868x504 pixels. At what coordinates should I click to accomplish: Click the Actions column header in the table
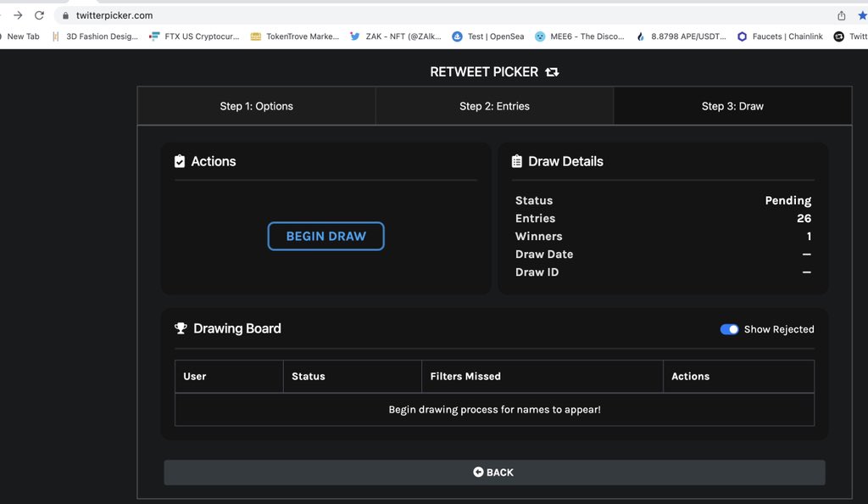pos(738,376)
